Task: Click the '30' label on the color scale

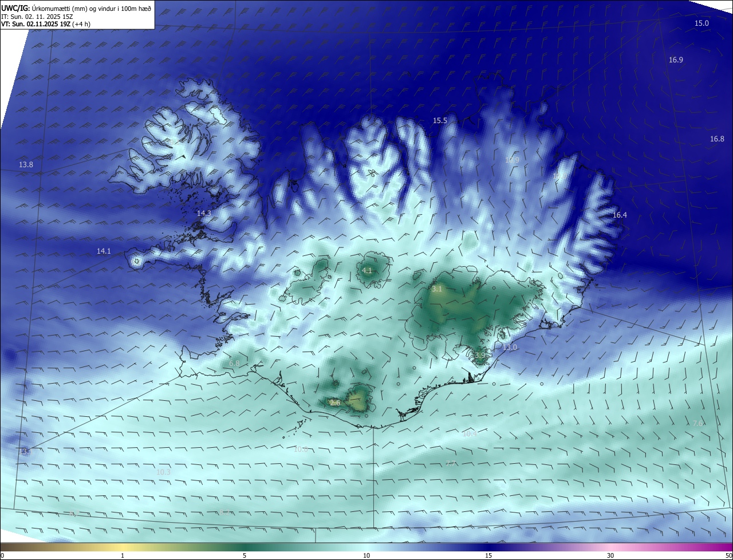Action: [610, 555]
